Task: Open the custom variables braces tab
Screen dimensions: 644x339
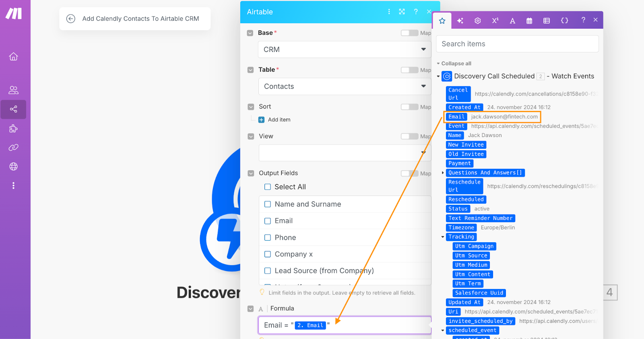Action: click(x=565, y=21)
